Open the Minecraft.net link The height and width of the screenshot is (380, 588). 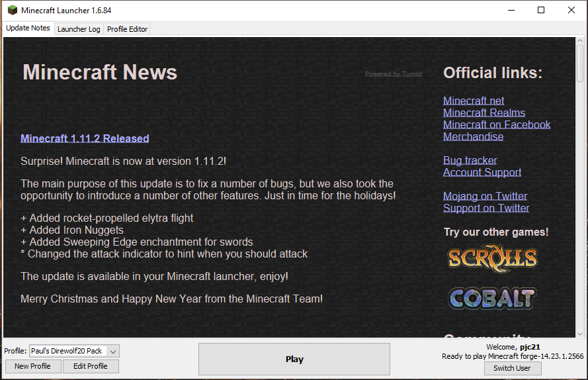pyautogui.click(x=474, y=101)
